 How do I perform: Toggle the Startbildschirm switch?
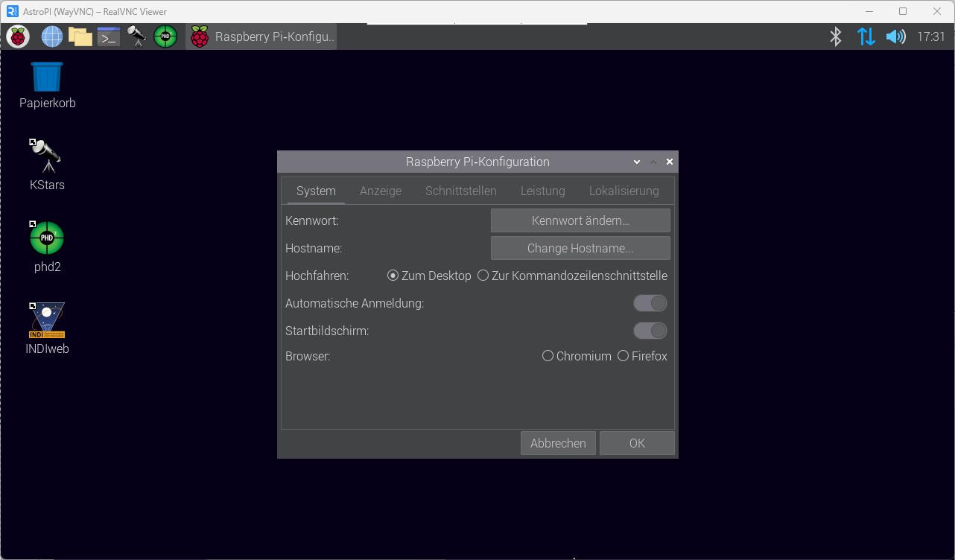tap(650, 331)
